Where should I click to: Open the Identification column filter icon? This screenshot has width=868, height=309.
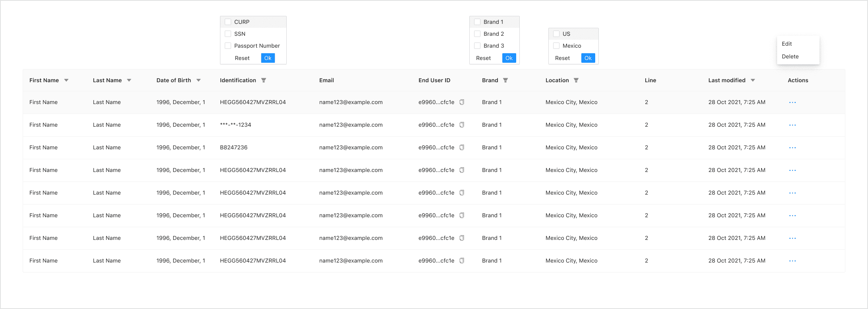(264, 80)
